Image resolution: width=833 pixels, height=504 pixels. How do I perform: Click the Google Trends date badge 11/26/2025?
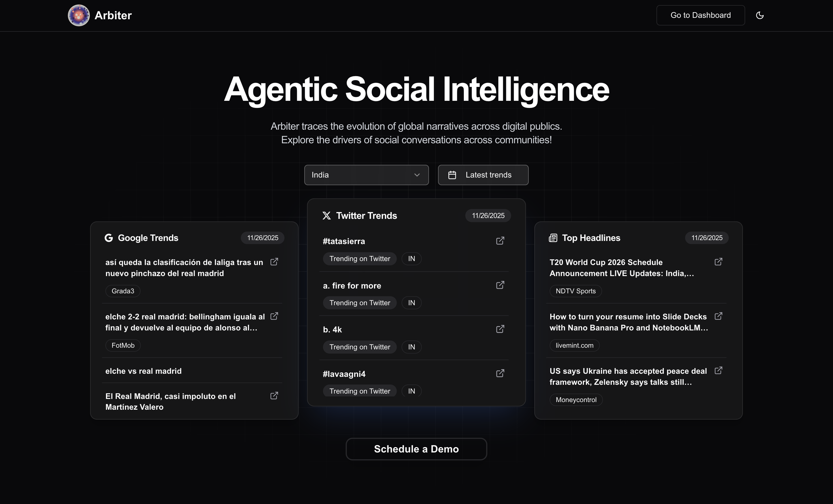click(263, 238)
